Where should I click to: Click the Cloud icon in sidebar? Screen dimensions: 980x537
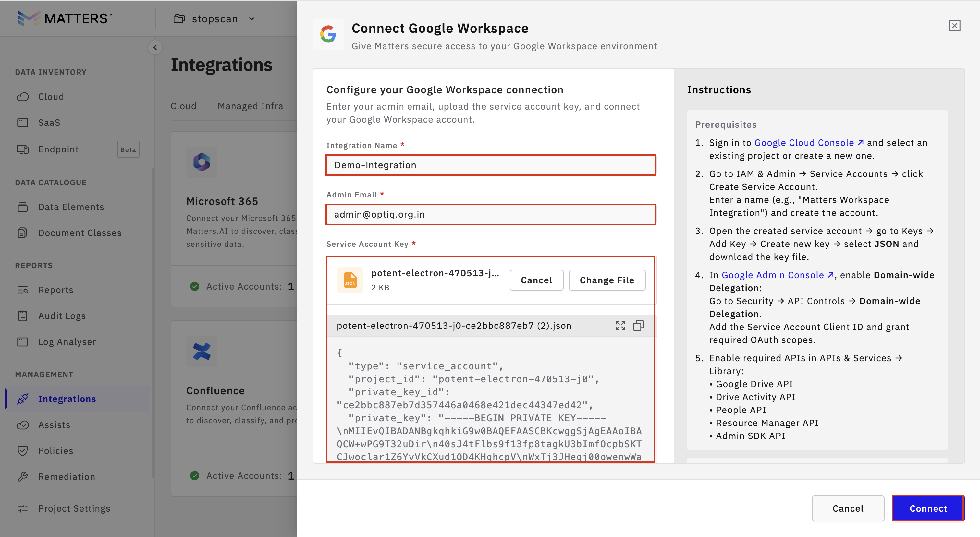[x=23, y=97]
